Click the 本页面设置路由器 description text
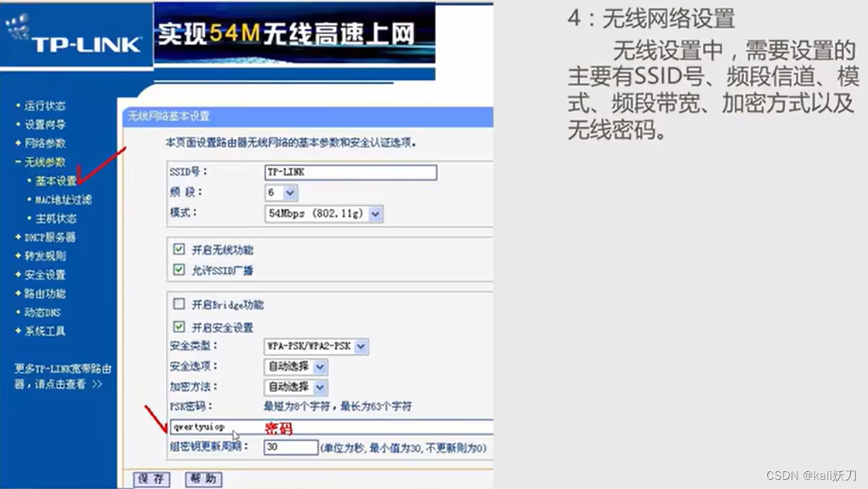This screenshot has width=868, height=489. click(291, 143)
